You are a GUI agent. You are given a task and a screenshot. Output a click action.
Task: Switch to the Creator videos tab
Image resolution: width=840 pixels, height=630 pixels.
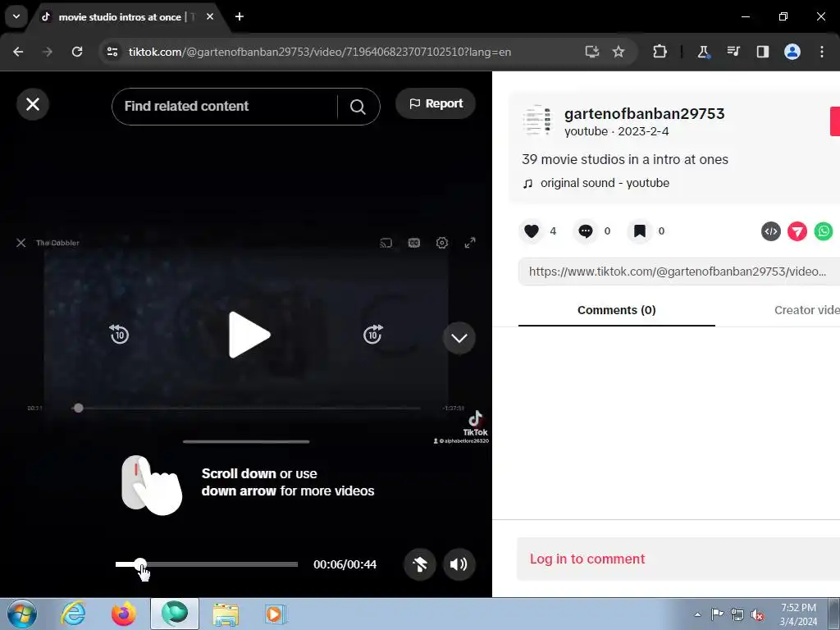pyautogui.click(x=807, y=310)
